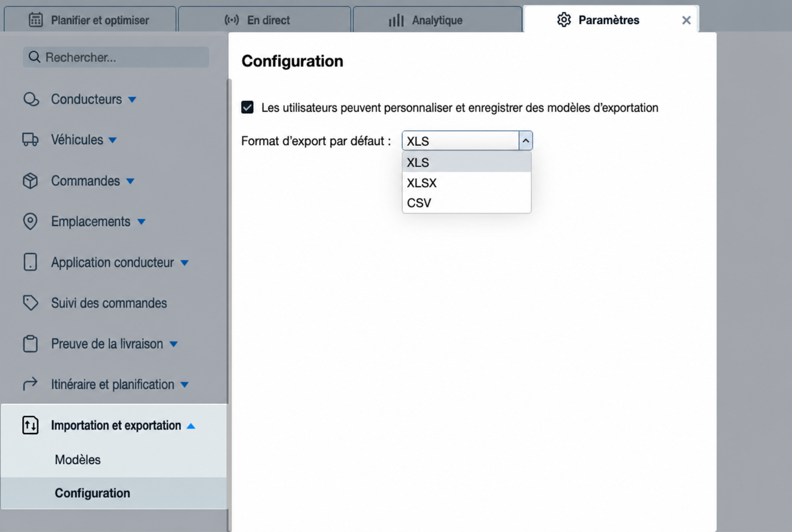Open the Itinéraire et planification label
This screenshot has width=792, height=532.
pos(112,384)
